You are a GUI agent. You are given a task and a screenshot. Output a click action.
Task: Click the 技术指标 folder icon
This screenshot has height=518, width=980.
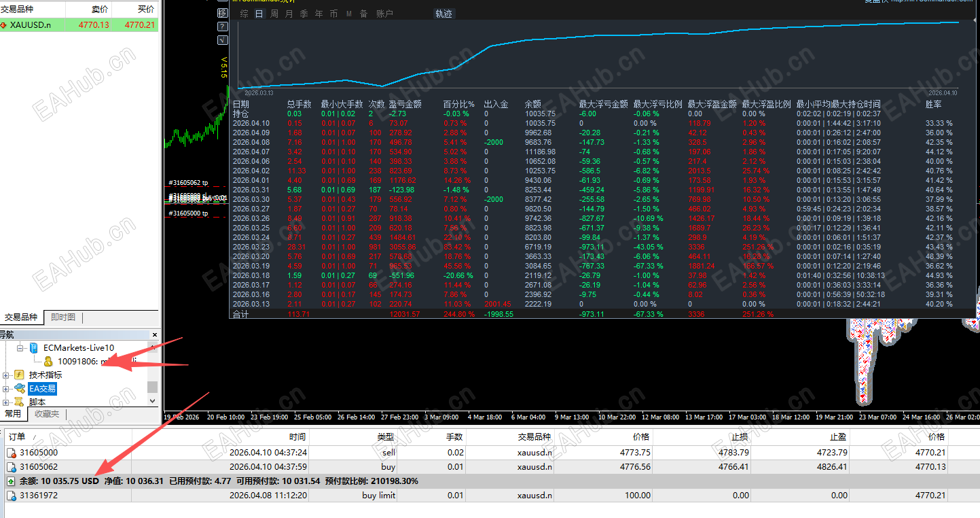pyautogui.click(x=20, y=375)
